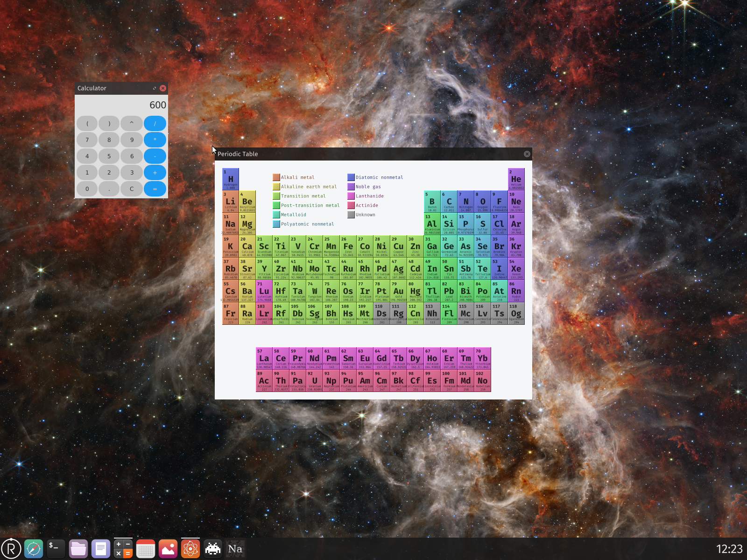The height and width of the screenshot is (560, 747).
Task: Click the Transition metal legend label
Action: [303, 196]
